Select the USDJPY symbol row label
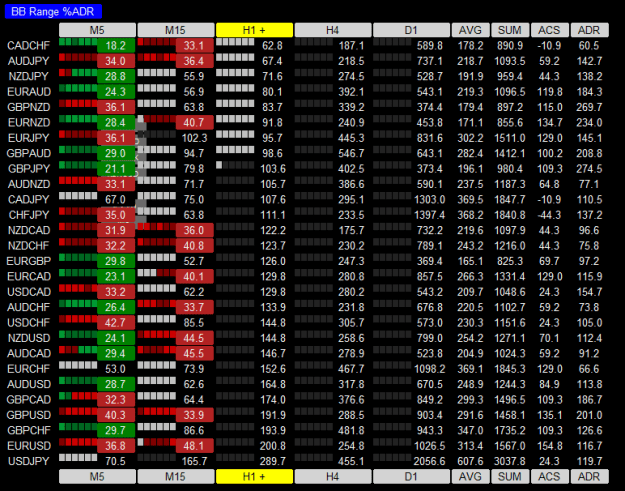 [x=29, y=462]
